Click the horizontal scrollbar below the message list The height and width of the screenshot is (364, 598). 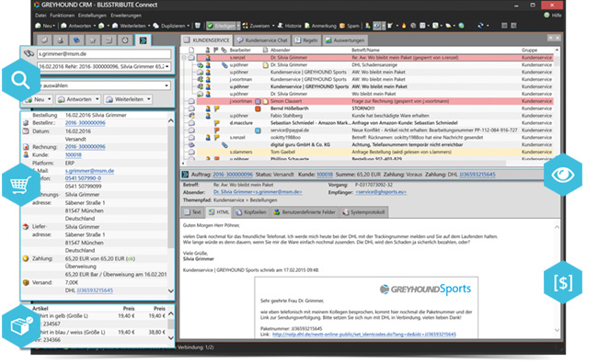pyautogui.click(x=345, y=163)
